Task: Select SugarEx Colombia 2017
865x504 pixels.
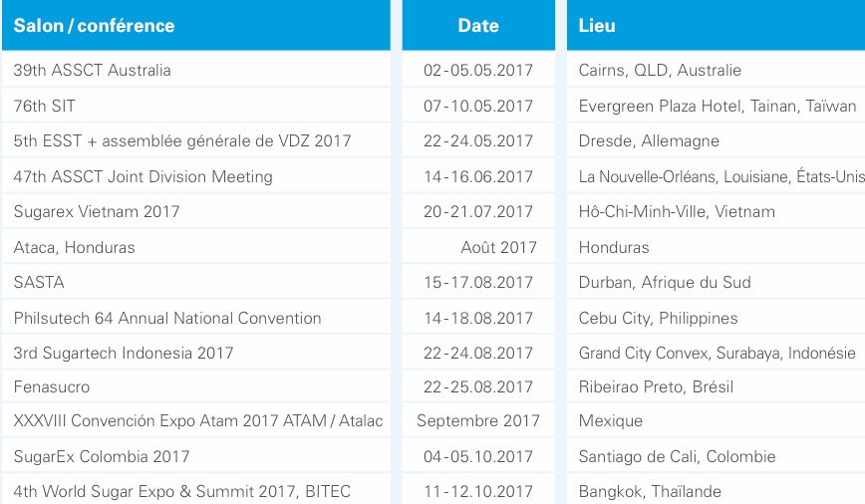Action: point(102,456)
